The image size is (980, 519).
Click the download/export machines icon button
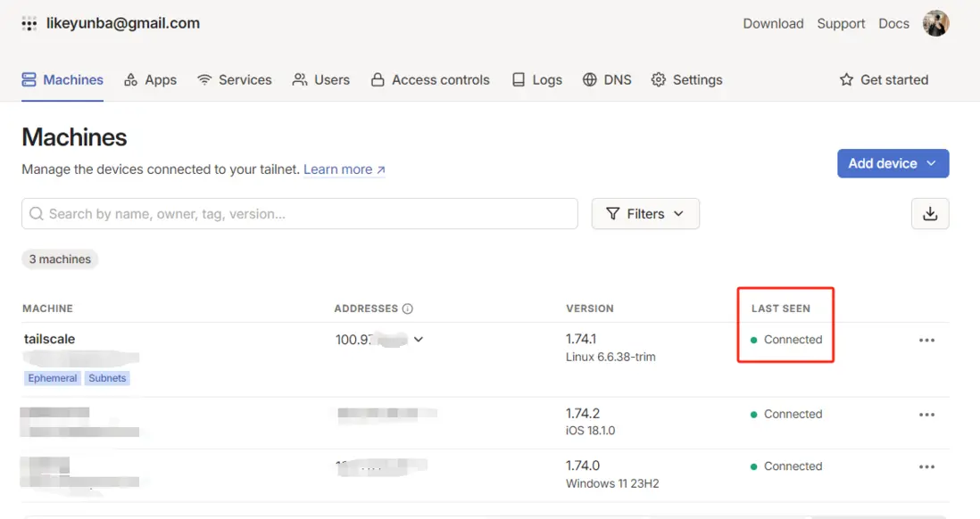click(929, 214)
